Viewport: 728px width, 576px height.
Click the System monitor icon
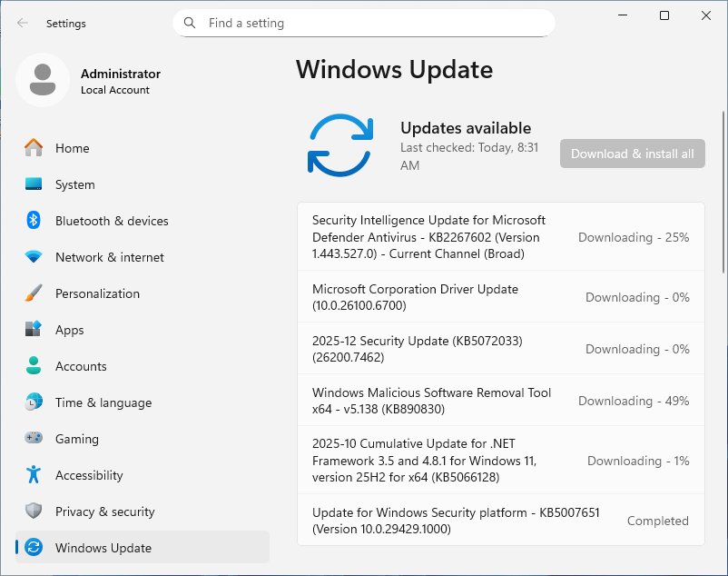[x=34, y=184]
